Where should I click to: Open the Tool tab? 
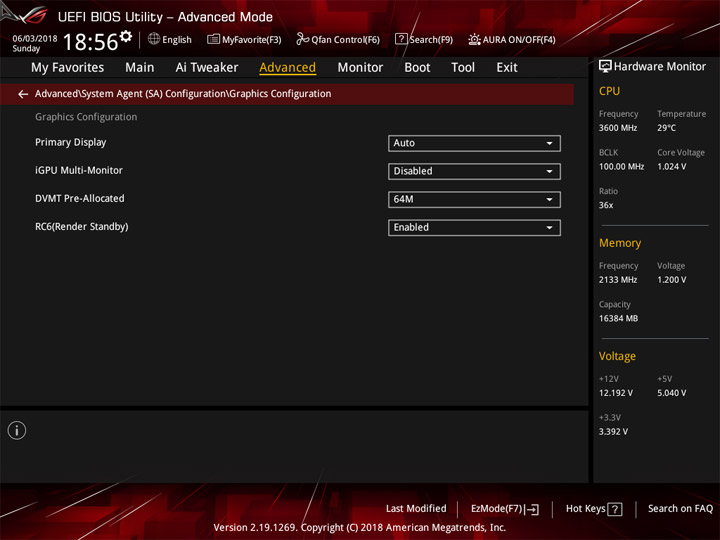coord(463,68)
